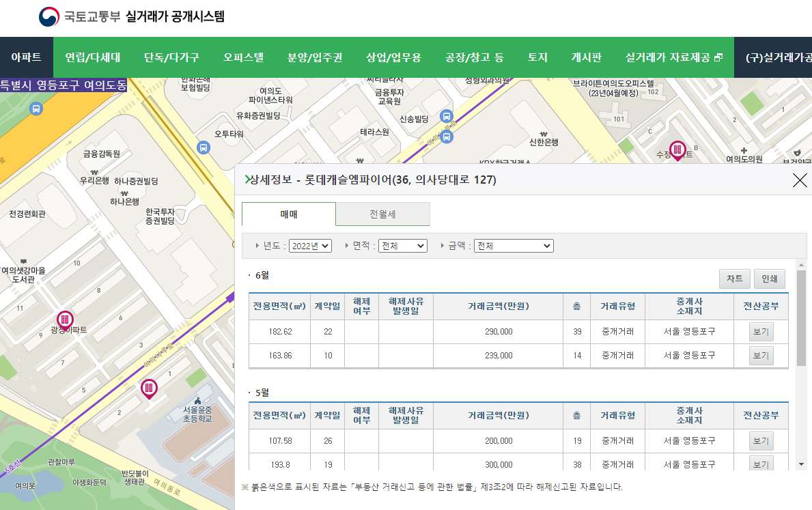The height and width of the screenshot is (510, 812).
Task: Open the 면적 area dropdown
Action: tap(403, 246)
